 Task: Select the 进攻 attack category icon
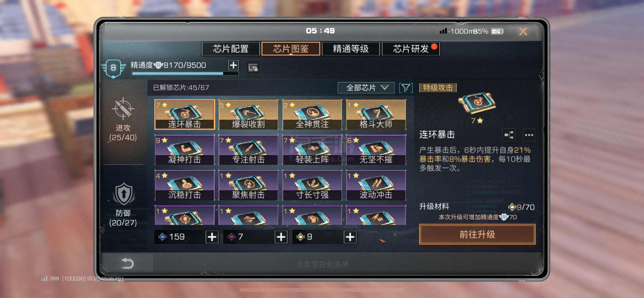point(123,109)
